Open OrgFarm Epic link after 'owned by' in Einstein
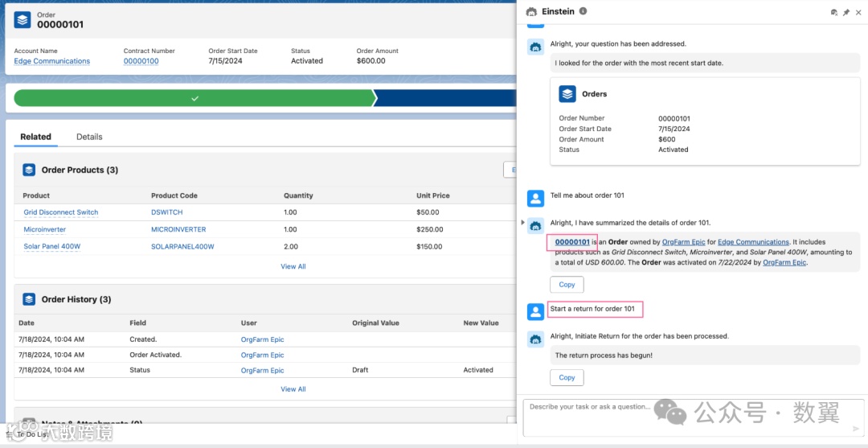This screenshot has height=448, width=868. (684, 242)
